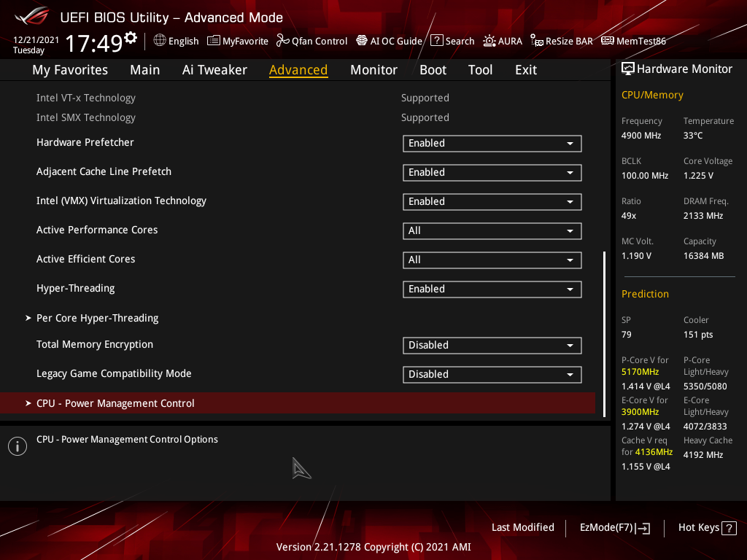
Task: Open Hardware Prefetcher dropdown
Action: 492,144
